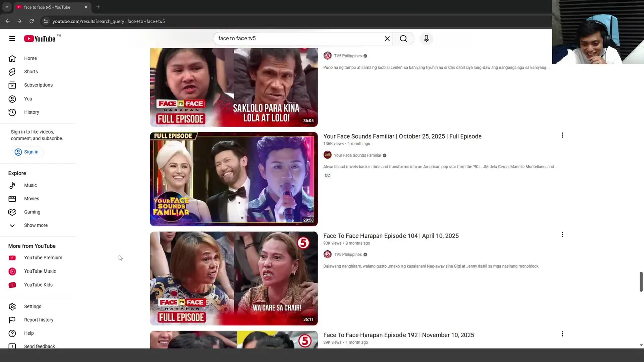View site information icon in address bar
The height and width of the screenshot is (362, 644).
[x=45, y=21]
